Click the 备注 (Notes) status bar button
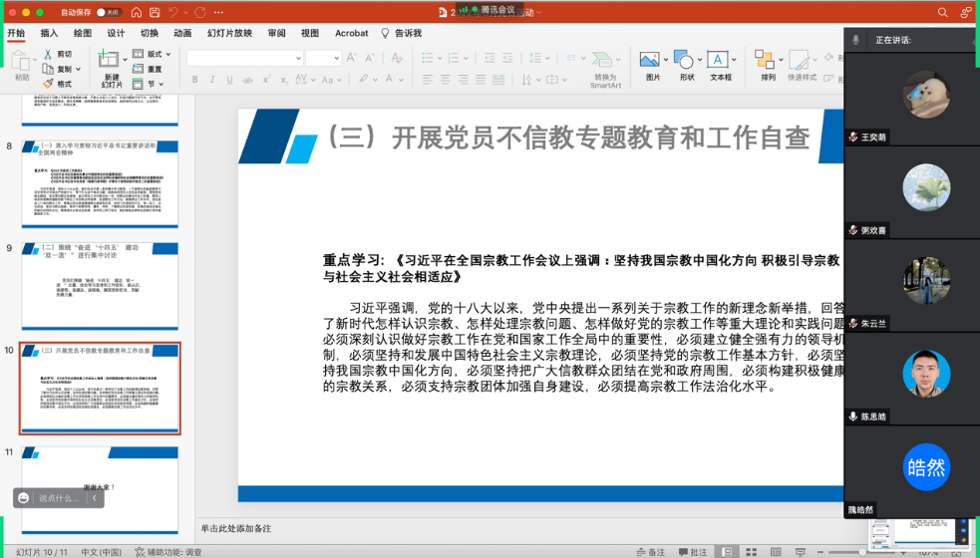The height and width of the screenshot is (558, 980). tap(651, 552)
